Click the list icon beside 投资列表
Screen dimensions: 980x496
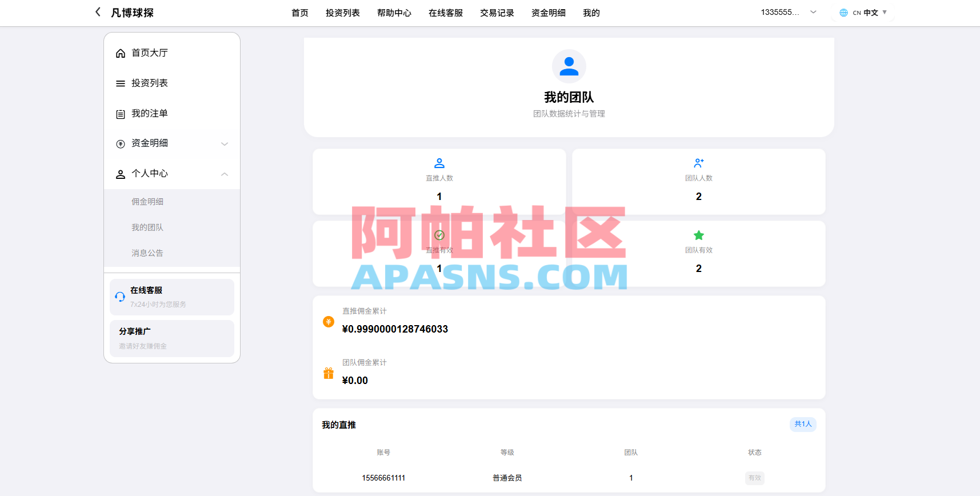[x=121, y=83]
